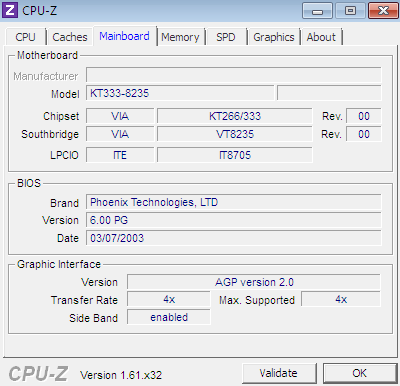This screenshot has height=386, width=400.
Task: Switch to the CPU tab
Action: pyautogui.click(x=25, y=37)
